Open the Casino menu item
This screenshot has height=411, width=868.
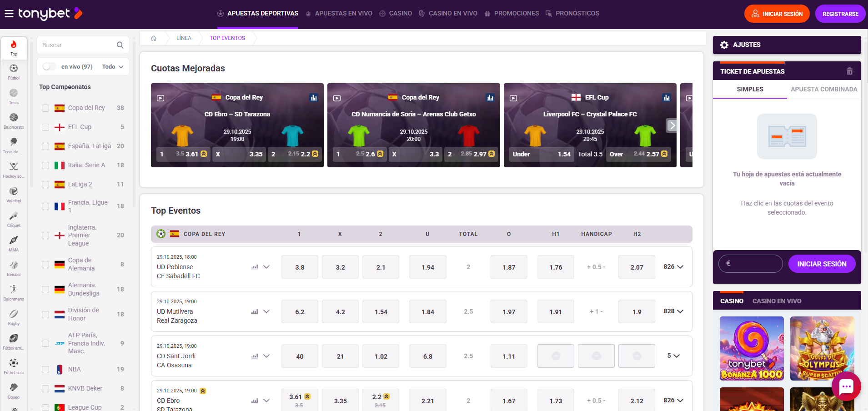(x=396, y=14)
